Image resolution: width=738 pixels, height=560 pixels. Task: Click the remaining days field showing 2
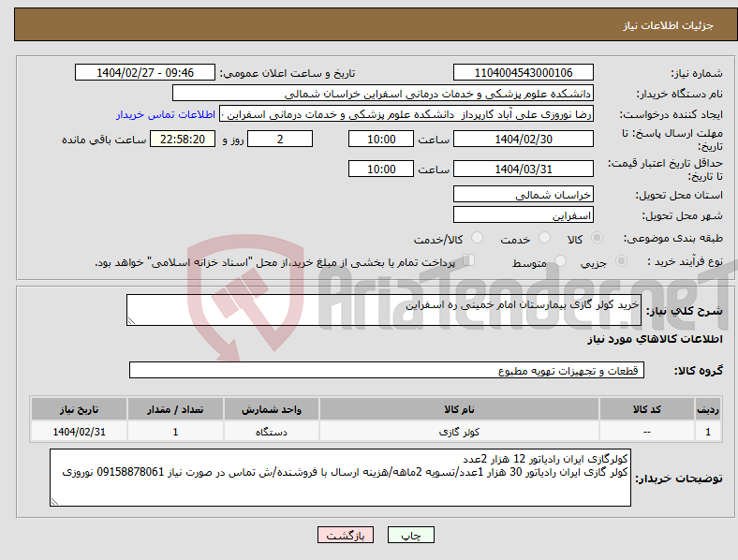click(280, 139)
